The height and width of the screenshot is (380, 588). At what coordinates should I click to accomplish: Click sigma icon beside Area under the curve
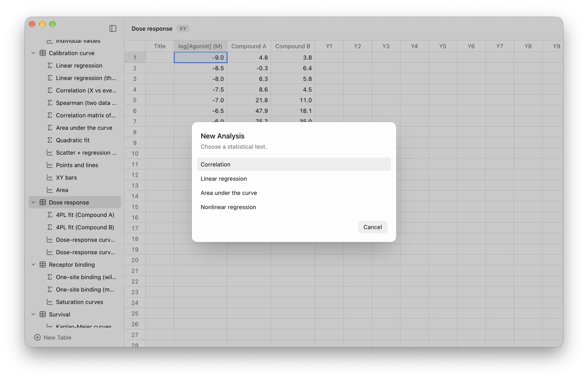pos(50,128)
